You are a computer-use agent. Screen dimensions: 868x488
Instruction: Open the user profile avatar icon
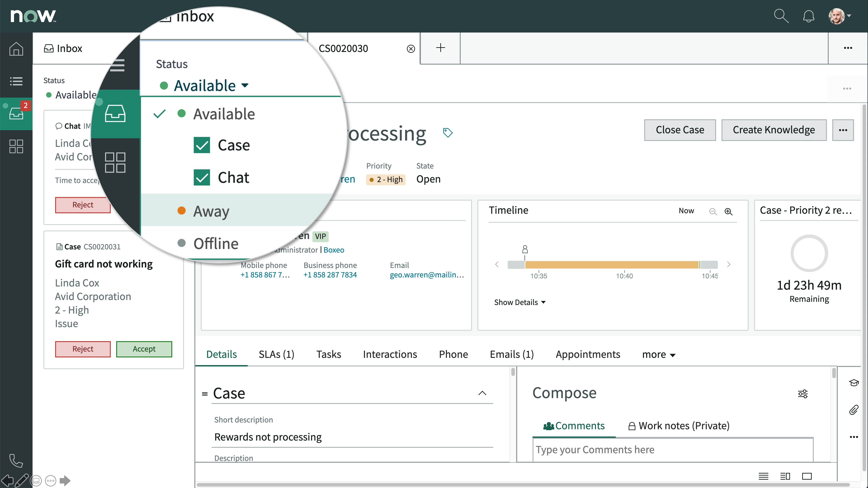tap(837, 16)
